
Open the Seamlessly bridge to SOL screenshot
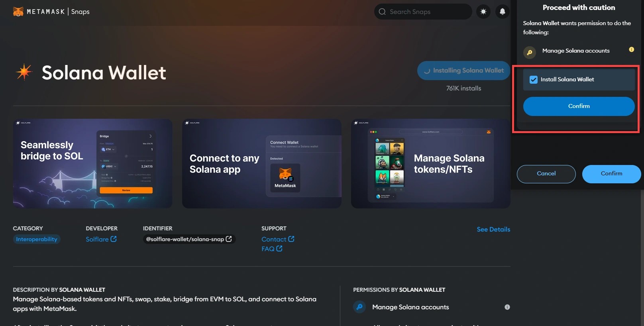[92, 163]
